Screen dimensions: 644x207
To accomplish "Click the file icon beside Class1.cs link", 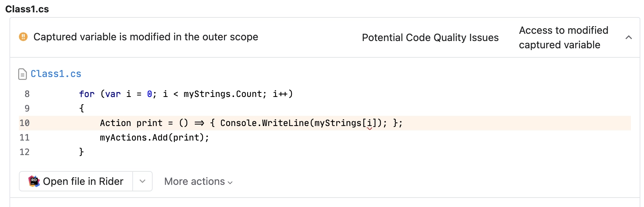I will [x=23, y=74].
